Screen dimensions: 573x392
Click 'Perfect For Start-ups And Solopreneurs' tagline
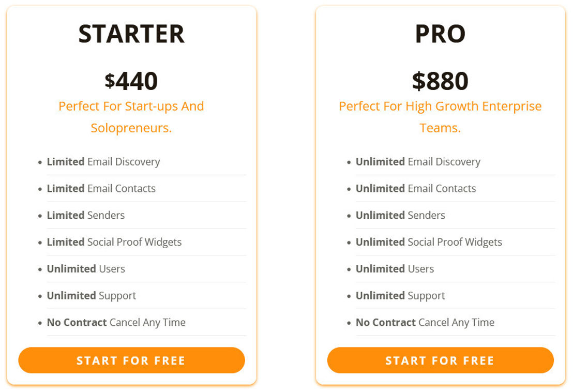pos(131,117)
